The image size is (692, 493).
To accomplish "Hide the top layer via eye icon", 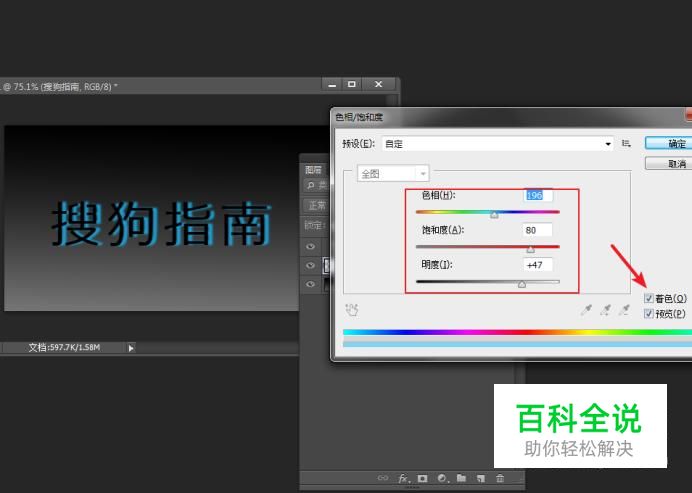I will pos(311,246).
